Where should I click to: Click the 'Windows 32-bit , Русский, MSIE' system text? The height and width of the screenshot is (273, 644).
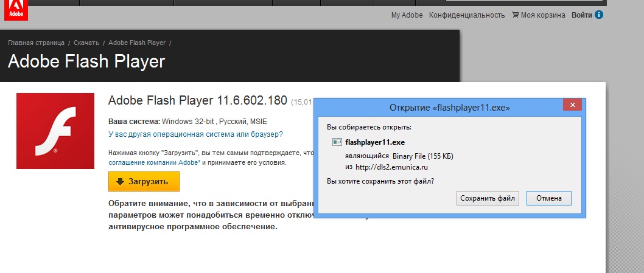pos(215,122)
